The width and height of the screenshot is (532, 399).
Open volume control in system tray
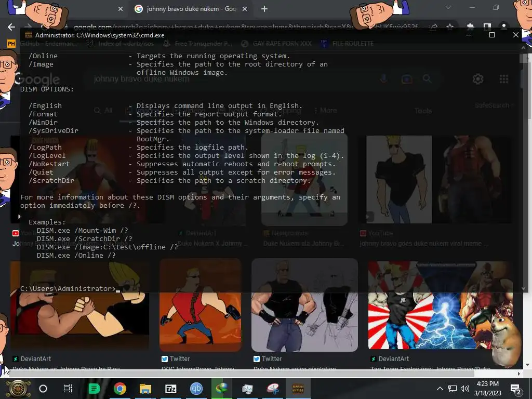click(x=465, y=389)
